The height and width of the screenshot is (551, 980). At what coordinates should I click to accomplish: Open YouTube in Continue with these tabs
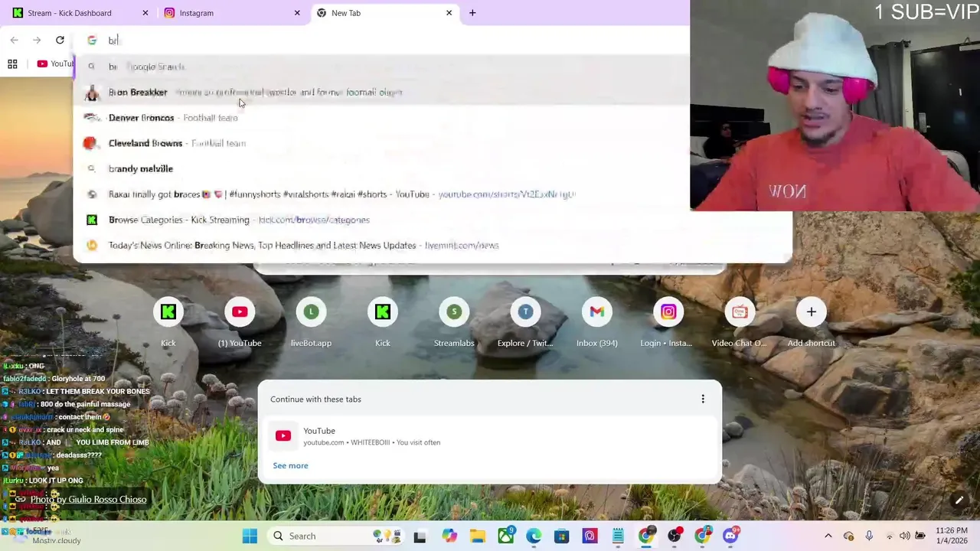(x=490, y=436)
